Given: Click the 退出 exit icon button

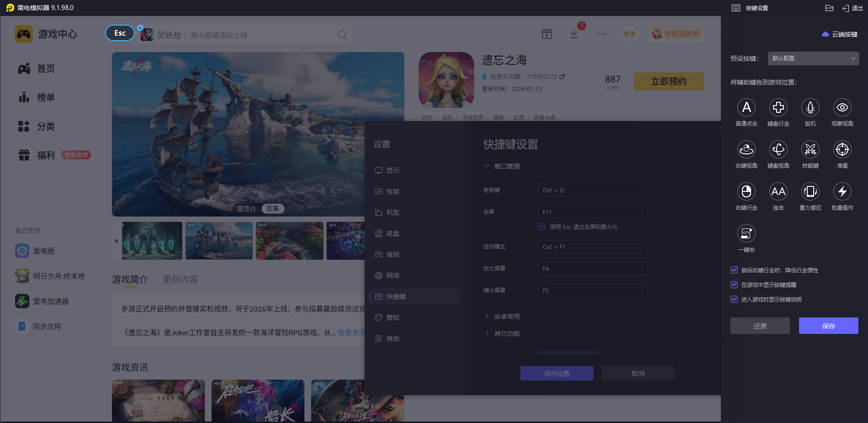Looking at the screenshot, I should pos(852,8).
